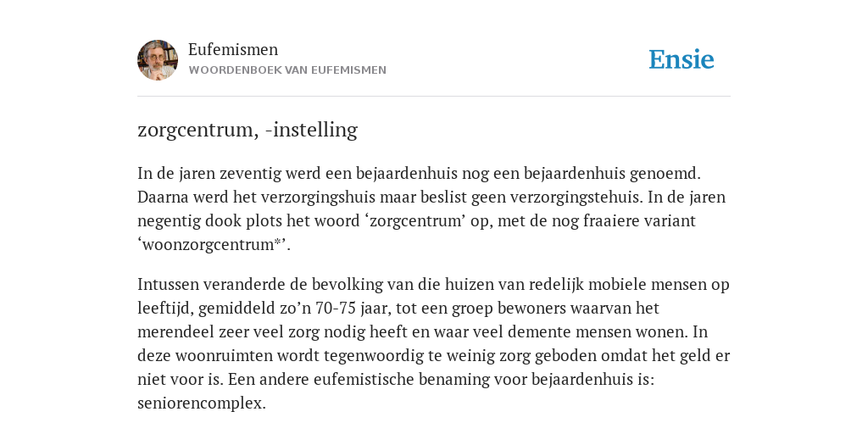Click the word 'woonzorgcentrum*' in the text
868x434 pixels.
pyautogui.click(x=214, y=245)
